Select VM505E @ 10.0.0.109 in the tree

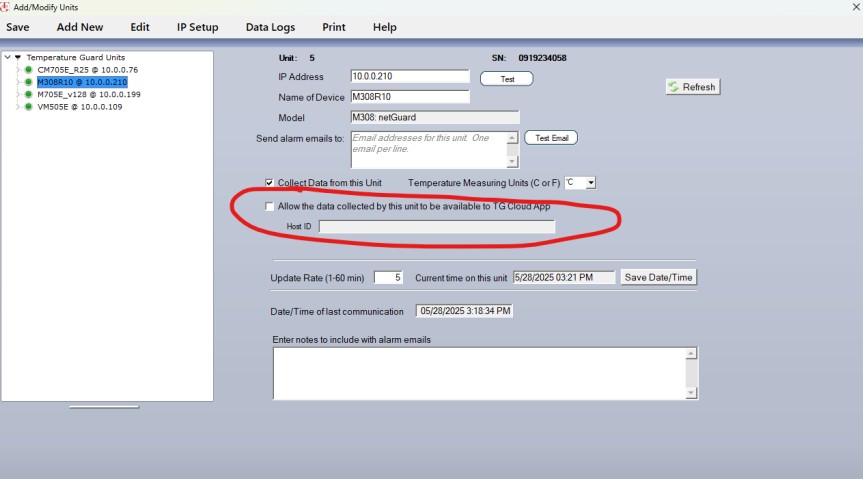click(x=80, y=106)
